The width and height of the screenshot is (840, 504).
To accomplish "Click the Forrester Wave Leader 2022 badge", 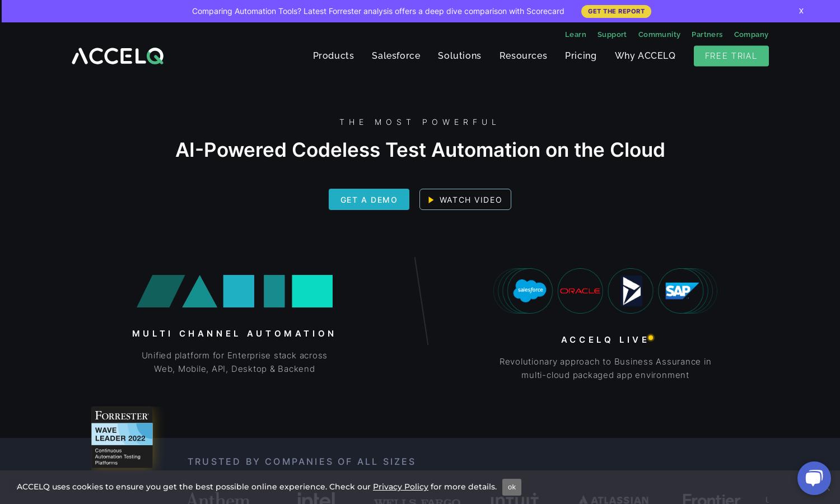I will [122, 437].
